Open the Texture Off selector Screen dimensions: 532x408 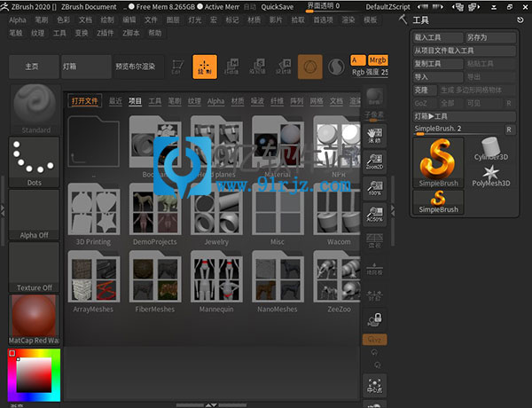[x=34, y=268]
